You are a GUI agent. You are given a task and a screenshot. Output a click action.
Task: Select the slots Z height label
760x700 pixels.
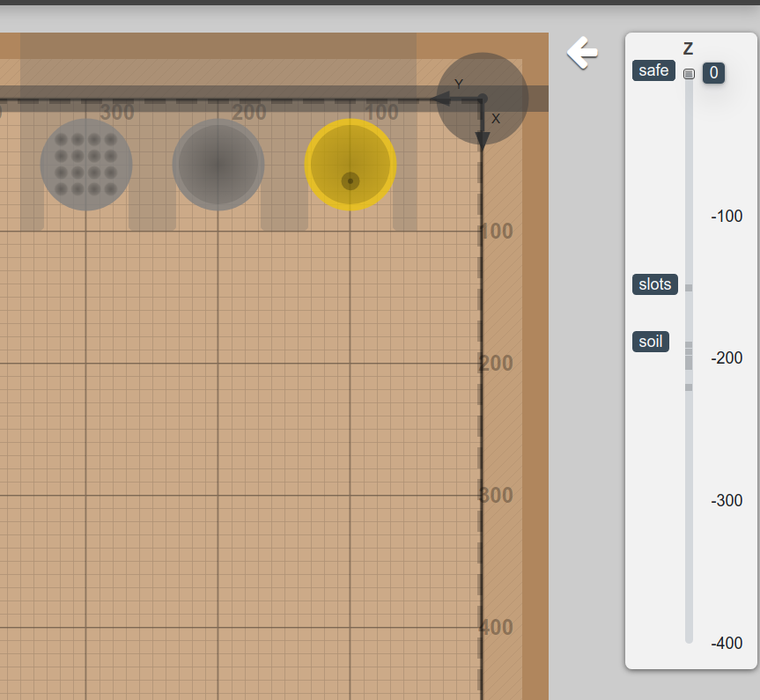[x=654, y=284]
